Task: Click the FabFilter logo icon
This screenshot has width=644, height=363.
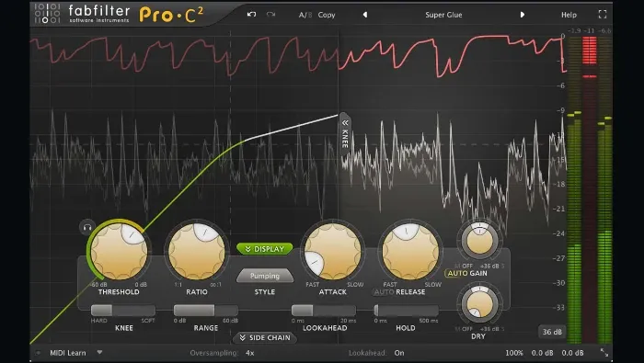Action: pos(47,14)
